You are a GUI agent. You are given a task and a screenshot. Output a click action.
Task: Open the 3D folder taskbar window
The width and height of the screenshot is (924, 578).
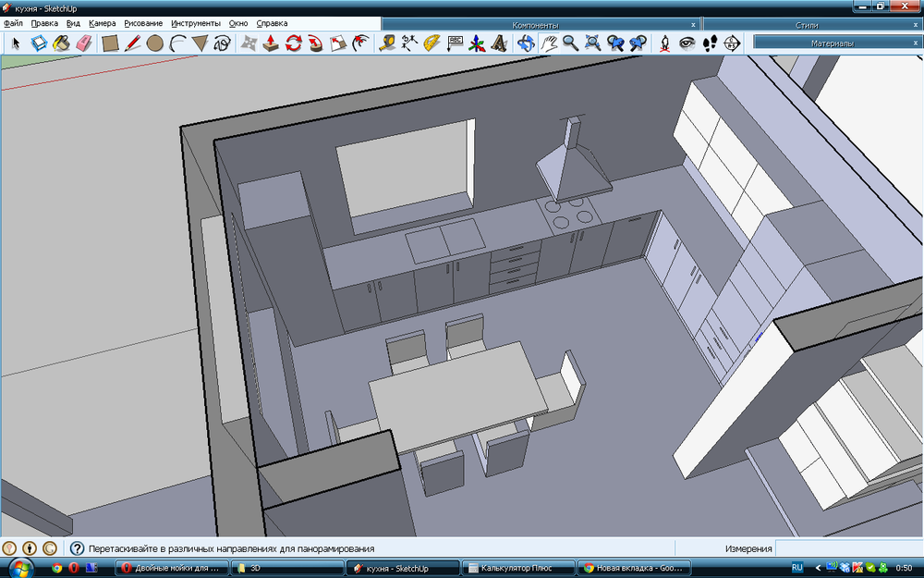click(286, 568)
